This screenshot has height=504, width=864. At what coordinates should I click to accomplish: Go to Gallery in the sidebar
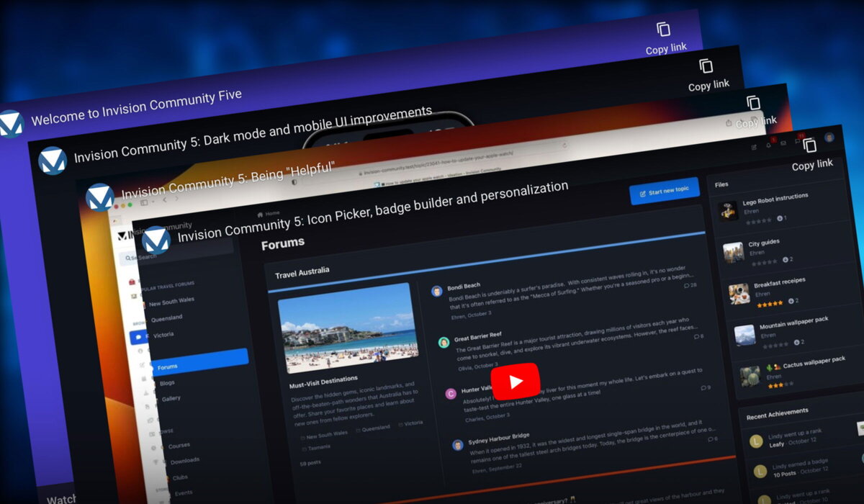(x=171, y=398)
